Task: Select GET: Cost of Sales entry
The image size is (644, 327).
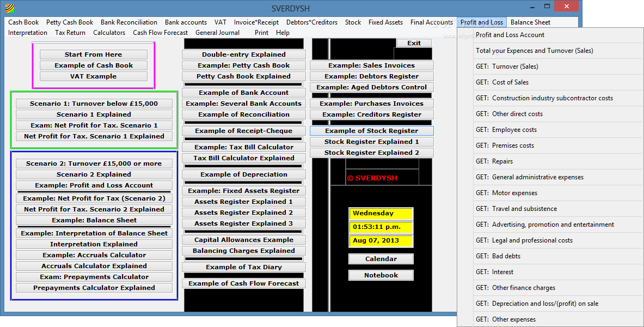Action: click(550, 82)
